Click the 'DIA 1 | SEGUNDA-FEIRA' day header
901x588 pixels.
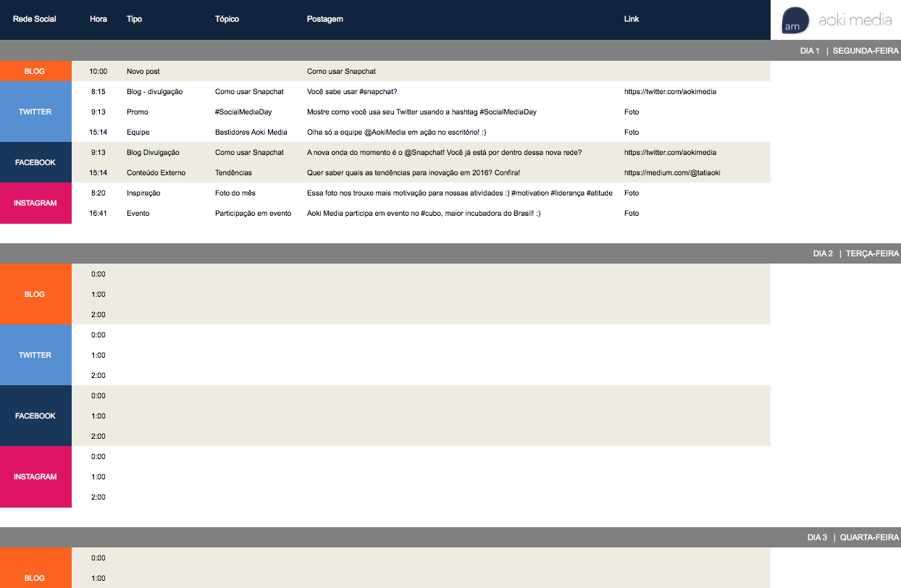pos(849,51)
